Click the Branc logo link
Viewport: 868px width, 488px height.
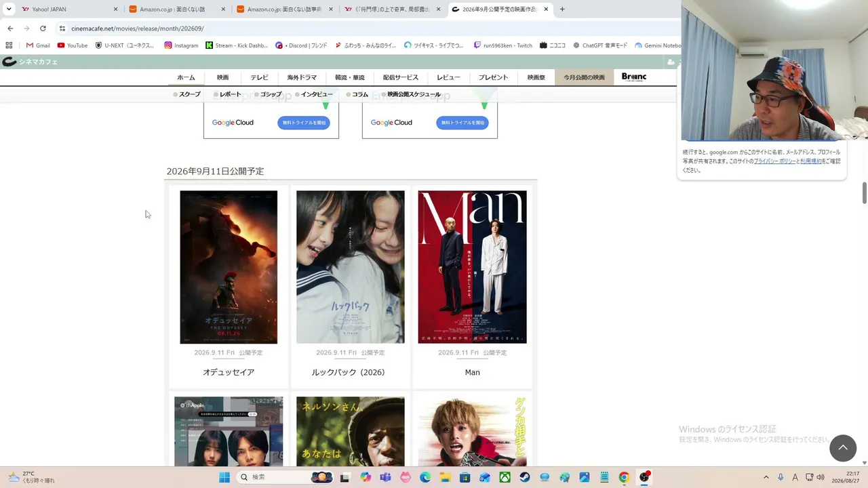coord(634,77)
